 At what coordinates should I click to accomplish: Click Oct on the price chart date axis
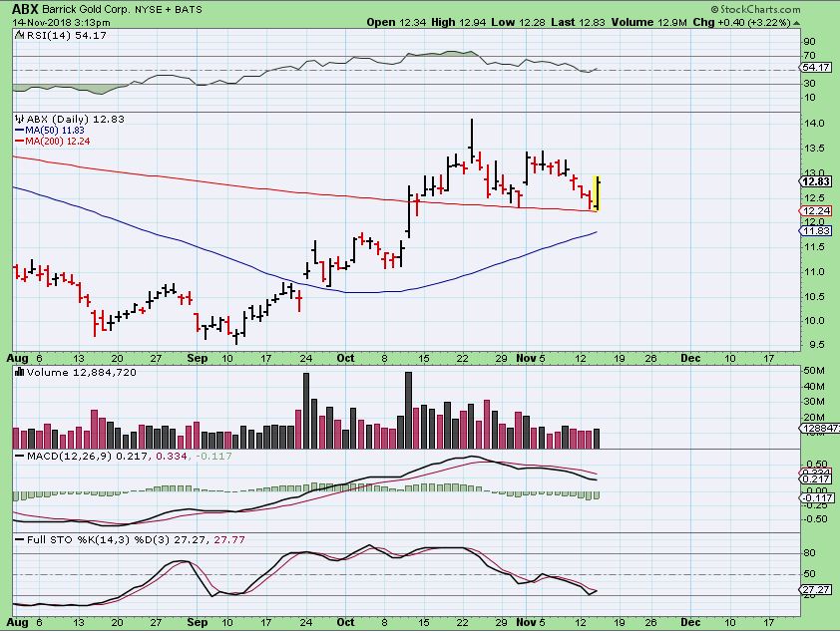coord(345,358)
